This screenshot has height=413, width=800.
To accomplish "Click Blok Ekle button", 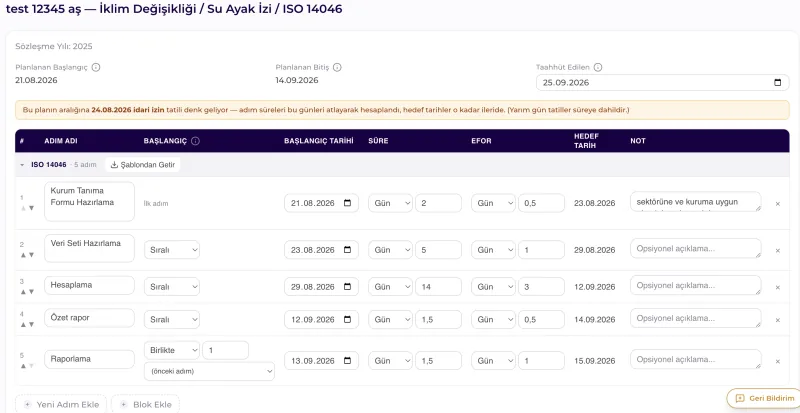I will [x=145, y=405].
